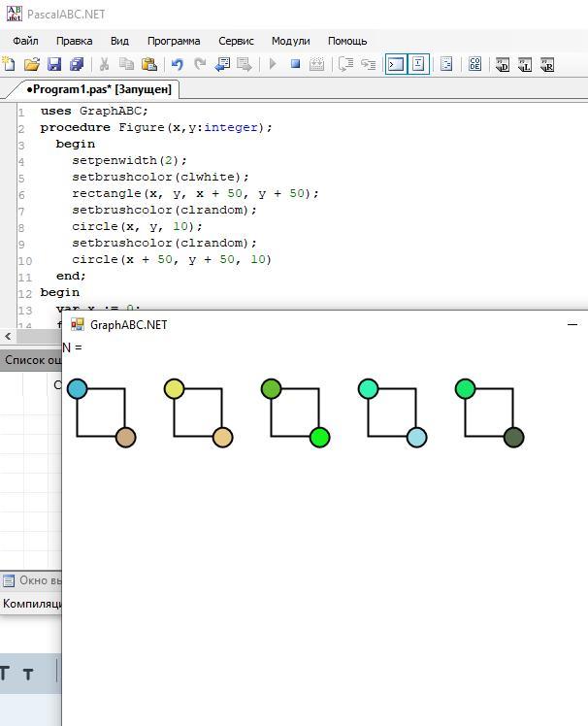Viewport: 588px width, 726px height.
Task: Open the Файл menu
Action: point(25,41)
